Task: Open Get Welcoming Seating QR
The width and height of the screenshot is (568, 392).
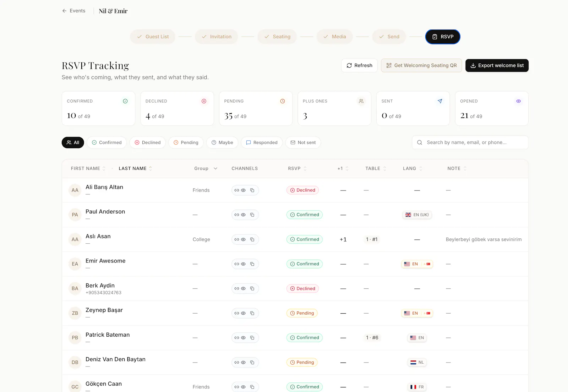Action: pyautogui.click(x=421, y=65)
